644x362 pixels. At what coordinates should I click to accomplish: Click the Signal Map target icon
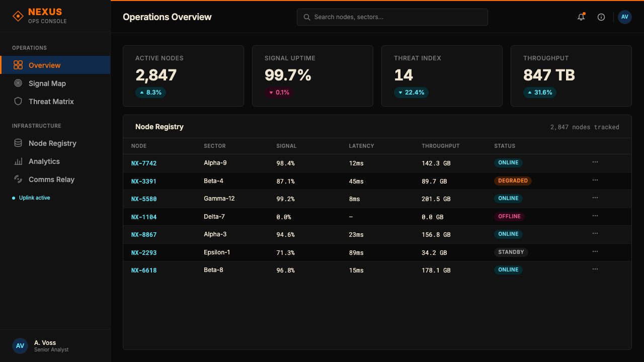coord(18,83)
